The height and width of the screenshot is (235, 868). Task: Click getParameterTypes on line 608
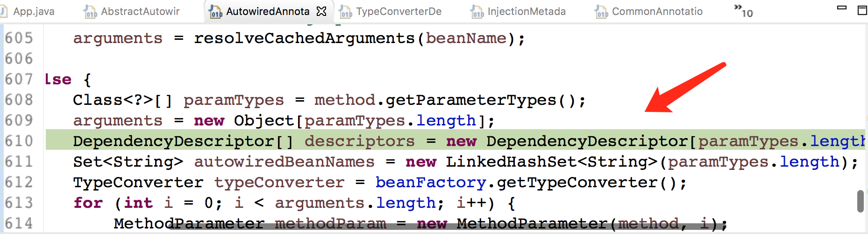click(471, 100)
